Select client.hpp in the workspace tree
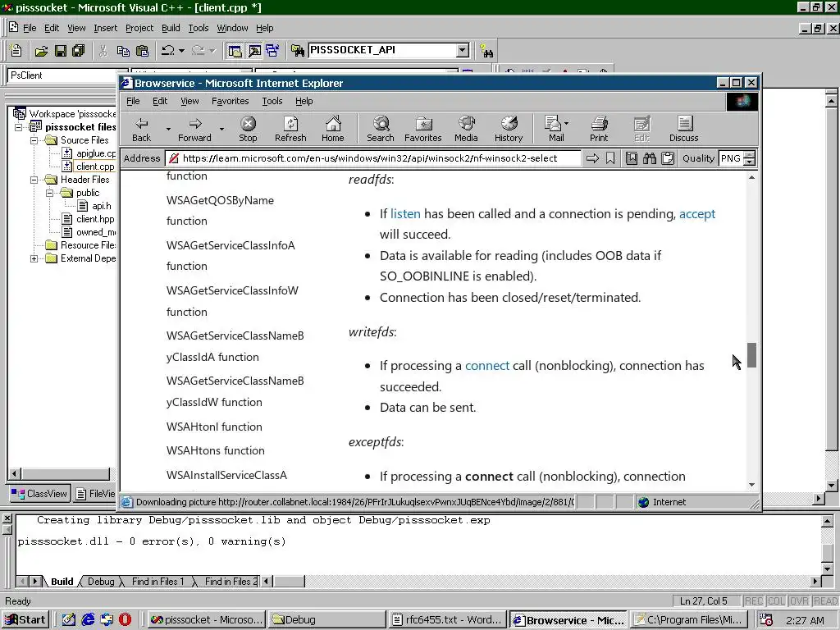The image size is (840, 630). [x=95, y=219]
